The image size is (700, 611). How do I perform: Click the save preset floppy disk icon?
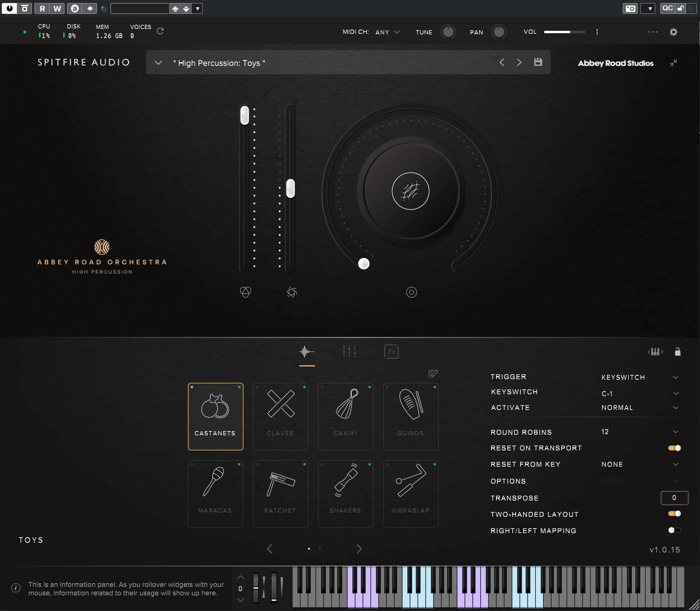[x=538, y=62]
